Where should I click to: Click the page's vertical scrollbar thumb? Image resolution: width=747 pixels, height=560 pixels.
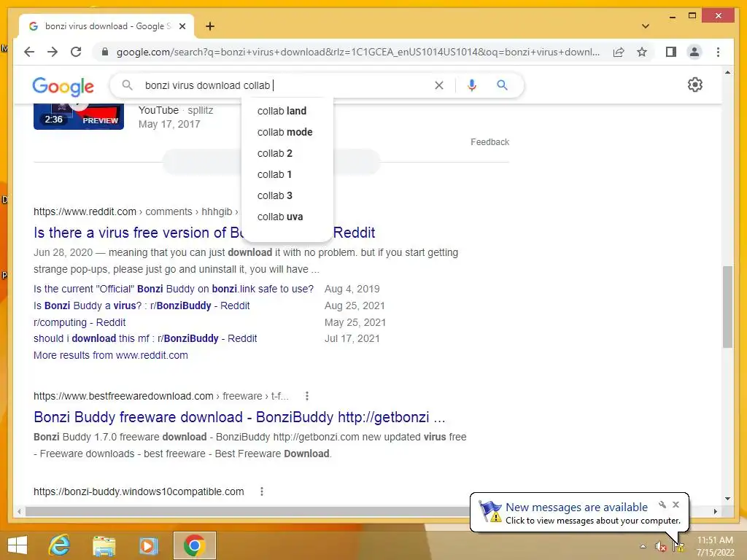(727, 307)
